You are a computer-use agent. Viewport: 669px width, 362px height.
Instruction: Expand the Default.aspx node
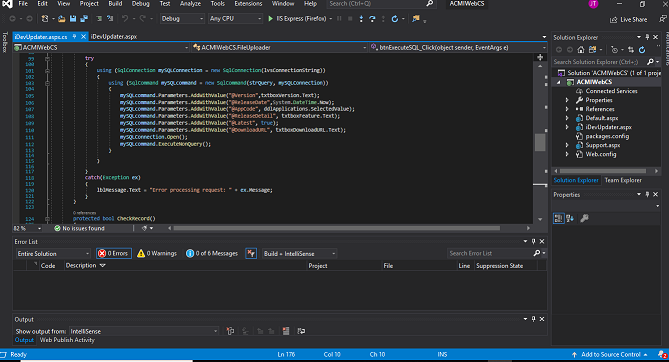point(567,118)
